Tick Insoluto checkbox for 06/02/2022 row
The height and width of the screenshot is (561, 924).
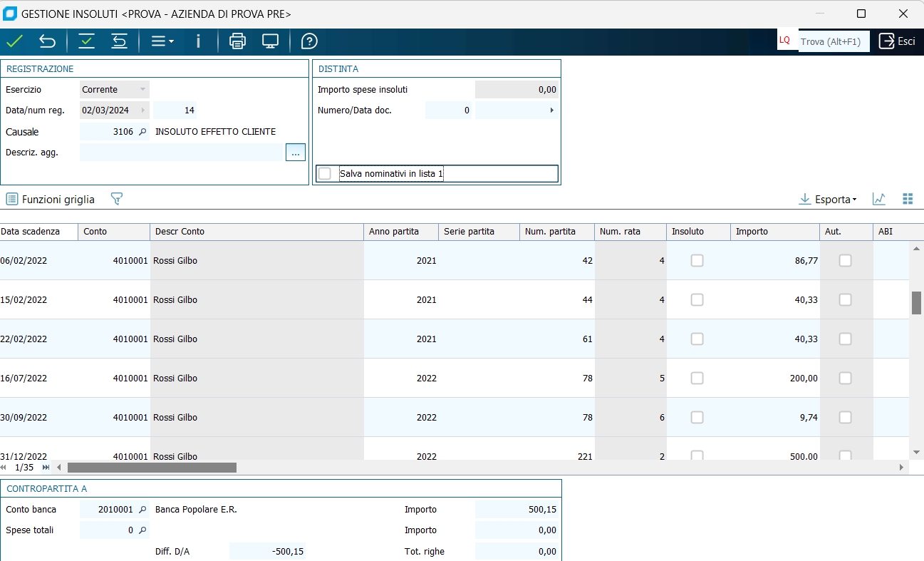697,261
